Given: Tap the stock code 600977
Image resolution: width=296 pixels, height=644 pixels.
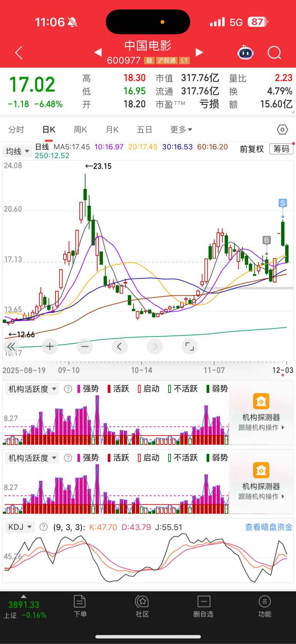Looking at the screenshot, I should (124, 61).
